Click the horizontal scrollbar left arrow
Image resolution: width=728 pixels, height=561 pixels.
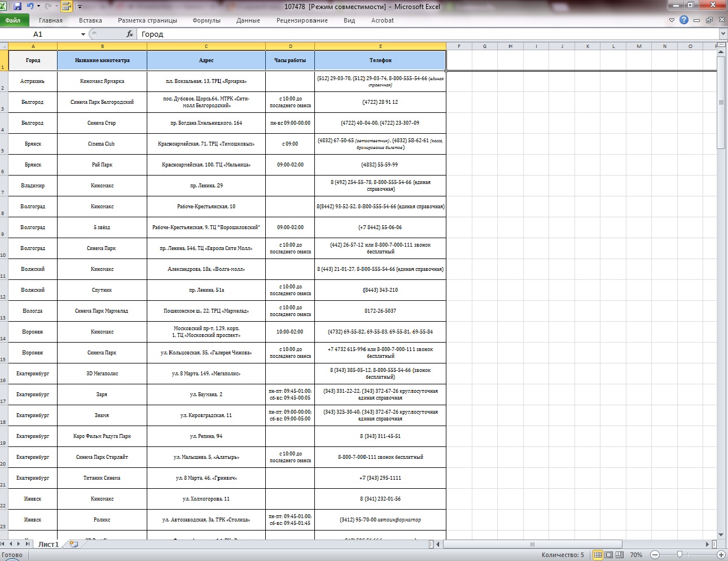click(439, 544)
